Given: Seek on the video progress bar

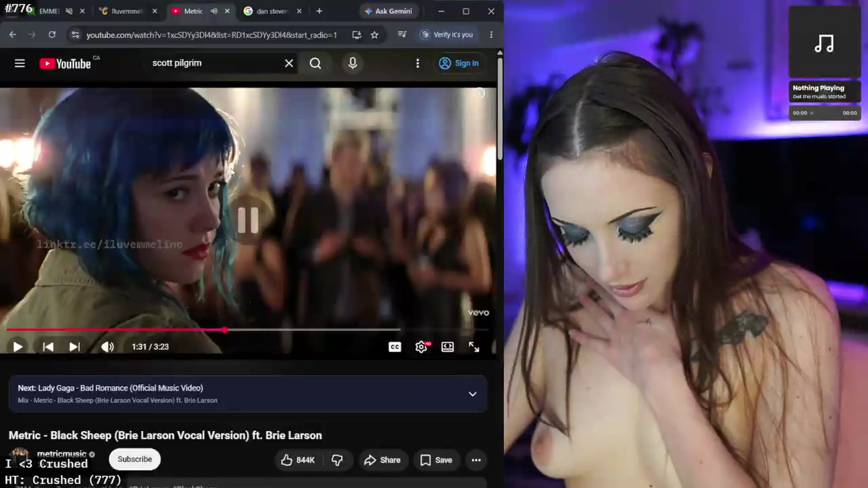Looking at the screenshot, I should pyautogui.click(x=248, y=330).
